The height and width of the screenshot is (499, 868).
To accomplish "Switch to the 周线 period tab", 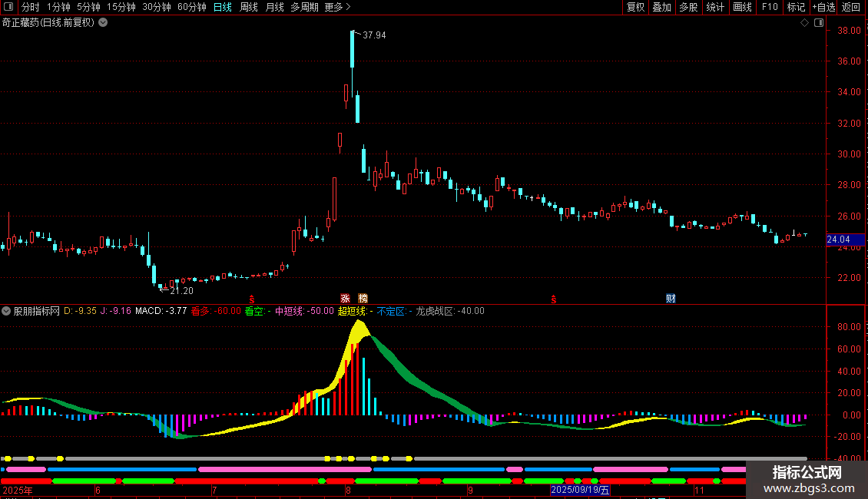I will (249, 7).
